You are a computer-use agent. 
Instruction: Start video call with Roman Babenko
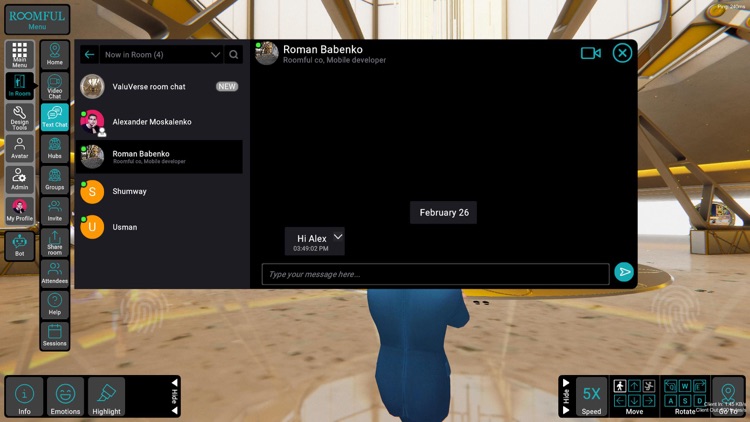point(591,53)
